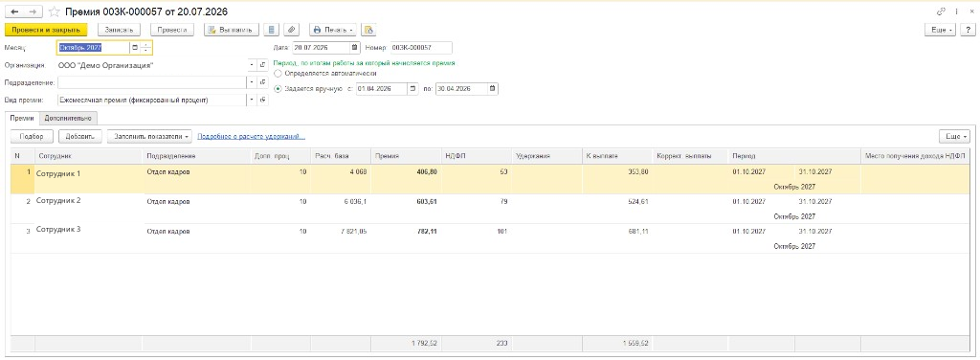Screen dimensions: 980x360
Task: Click the Расч. база column header
Action: pos(340,156)
